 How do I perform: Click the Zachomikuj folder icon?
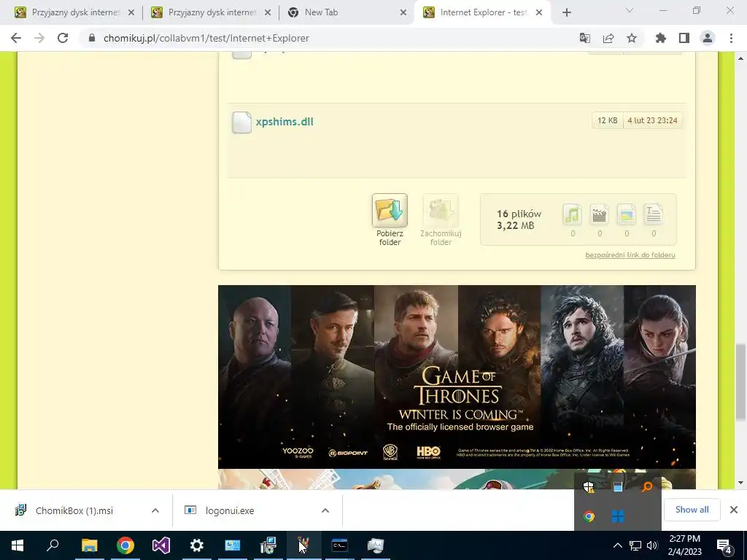[441, 210]
